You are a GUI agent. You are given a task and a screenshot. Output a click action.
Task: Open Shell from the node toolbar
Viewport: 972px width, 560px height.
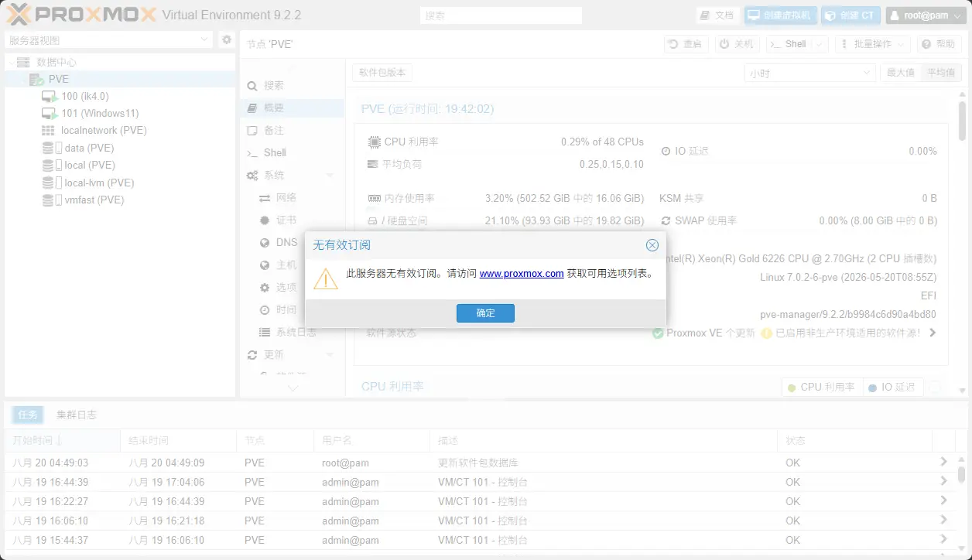[x=789, y=44]
